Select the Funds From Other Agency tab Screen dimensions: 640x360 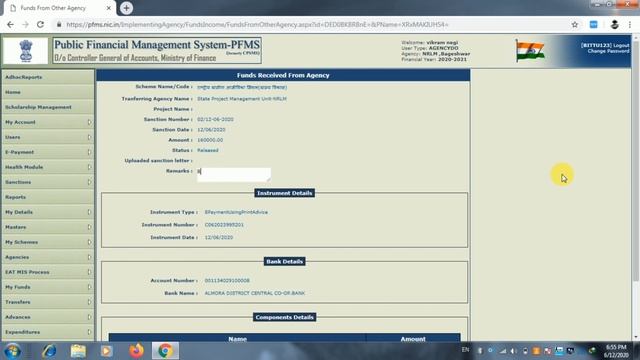click(59, 8)
